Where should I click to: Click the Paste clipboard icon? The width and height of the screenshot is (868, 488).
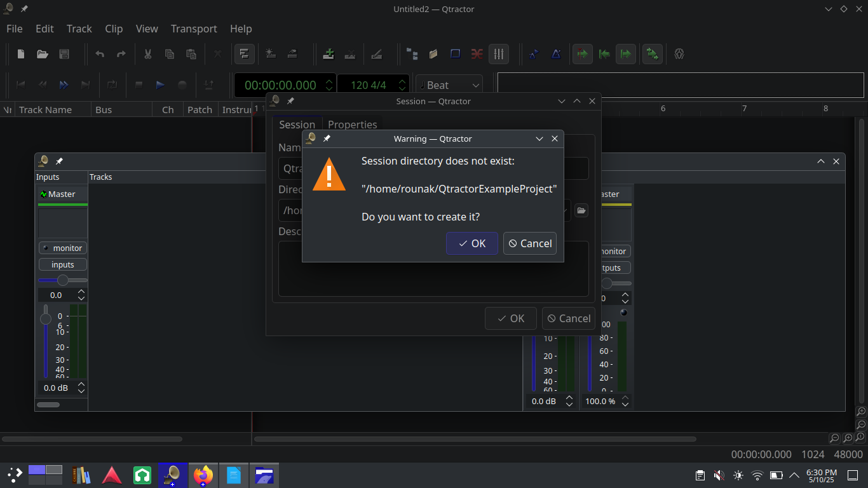pyautogui.click(x=191, y=54)
